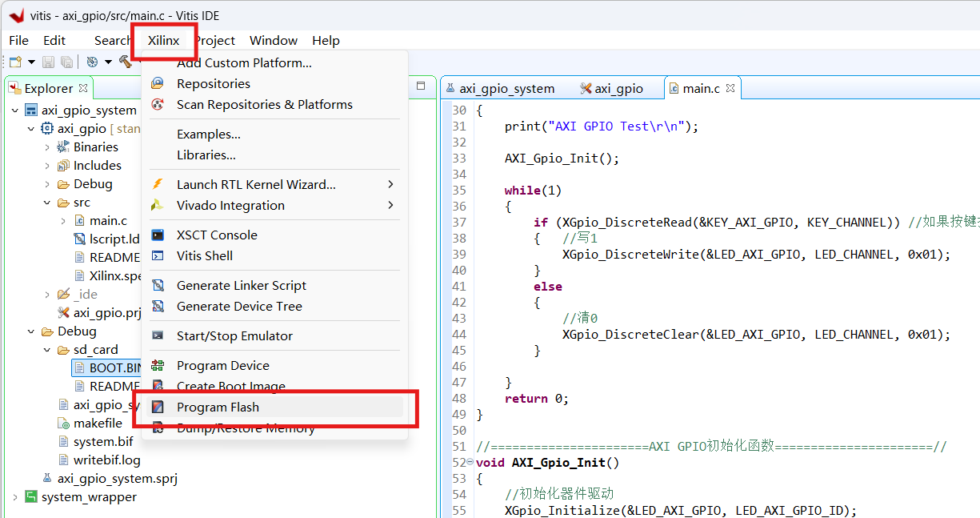Viewport: 980px width, 518px height.
Task: Open the Edit menu
Action: click(x=54, y=40)
